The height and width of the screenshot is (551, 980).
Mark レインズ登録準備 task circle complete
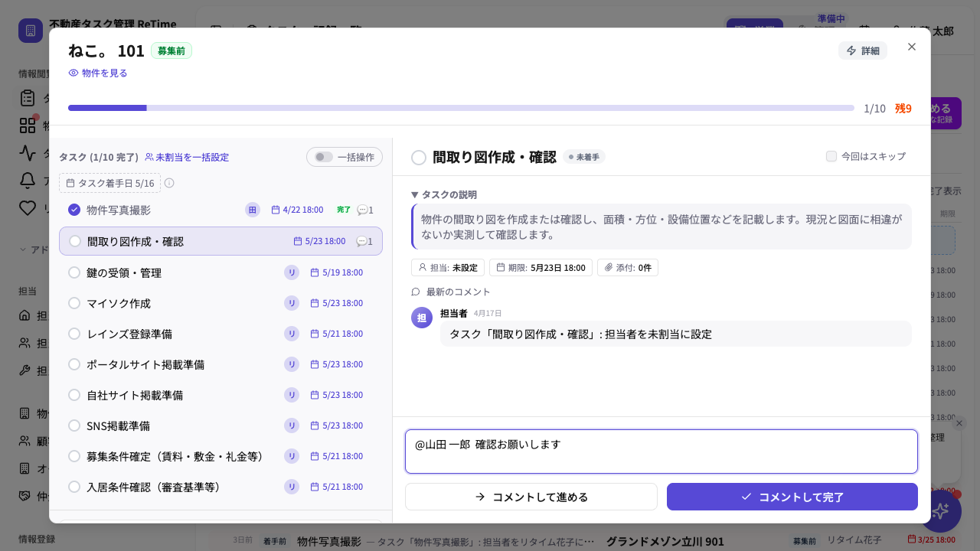(x=74, y=334)
